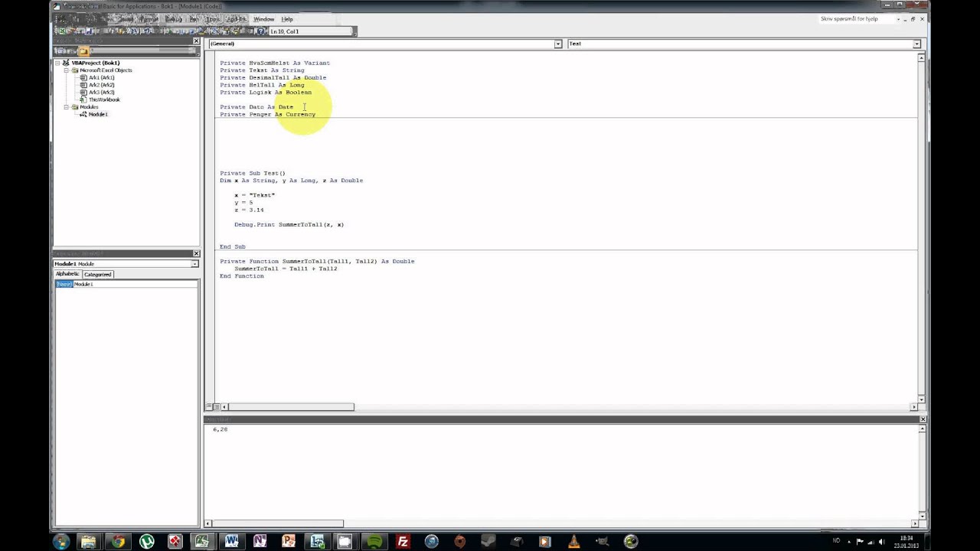Click the line Private DesimalTall As Double
Viewport: 980px width, 551px height.
click(273, 77)
